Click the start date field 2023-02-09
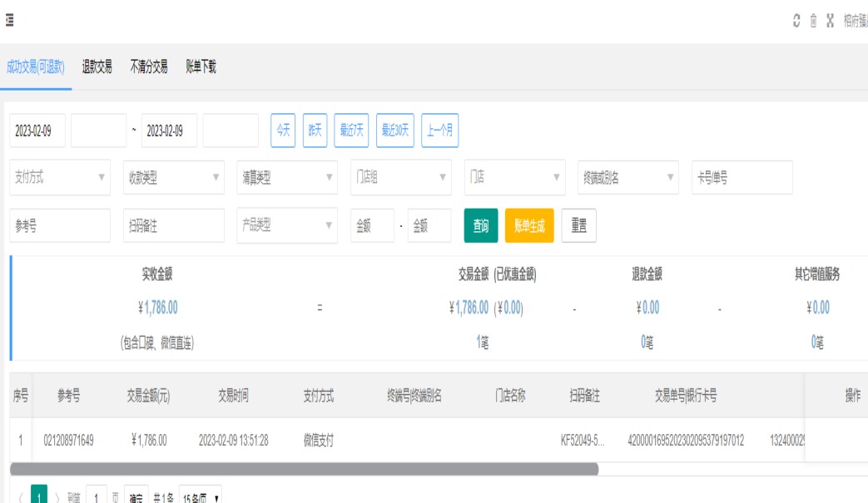 pos(37,131)
